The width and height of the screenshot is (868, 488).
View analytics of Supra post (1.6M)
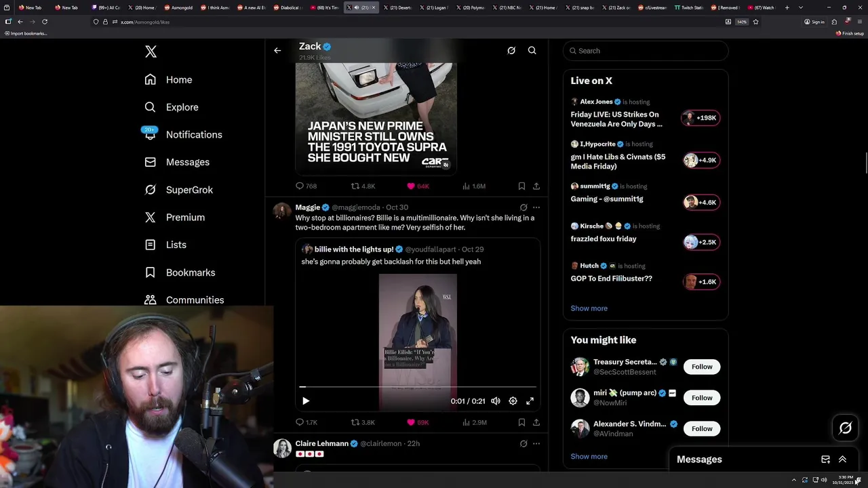point(474,186)
